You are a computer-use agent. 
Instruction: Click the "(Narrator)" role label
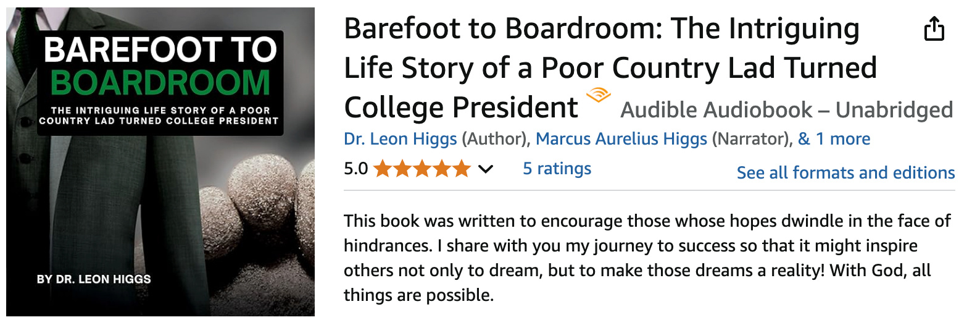point(750,139)
